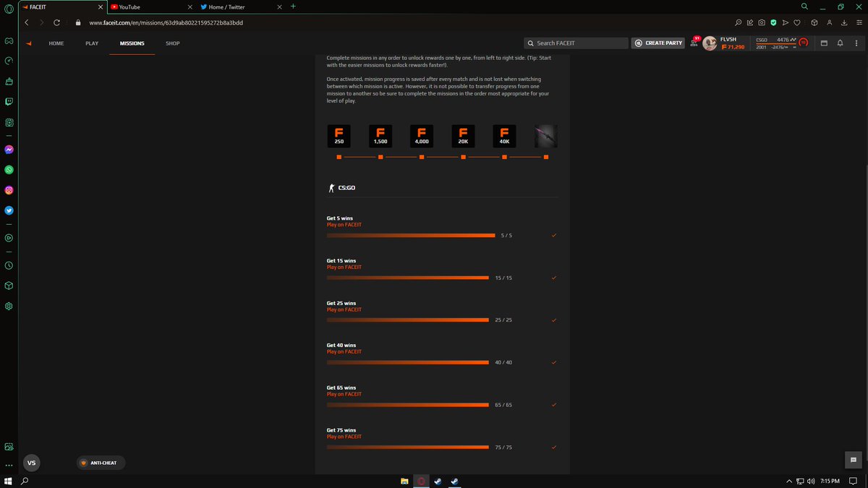This screenshot has height=488, width=868.
Task: Click Play on FACEIT under Get 5 wins
Action: tap(344, 225)
